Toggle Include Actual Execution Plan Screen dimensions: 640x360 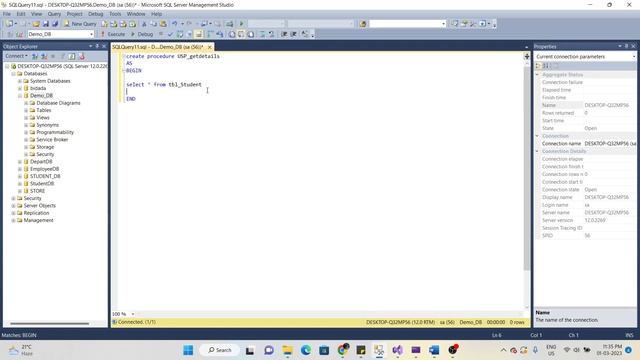pos(210,34)
